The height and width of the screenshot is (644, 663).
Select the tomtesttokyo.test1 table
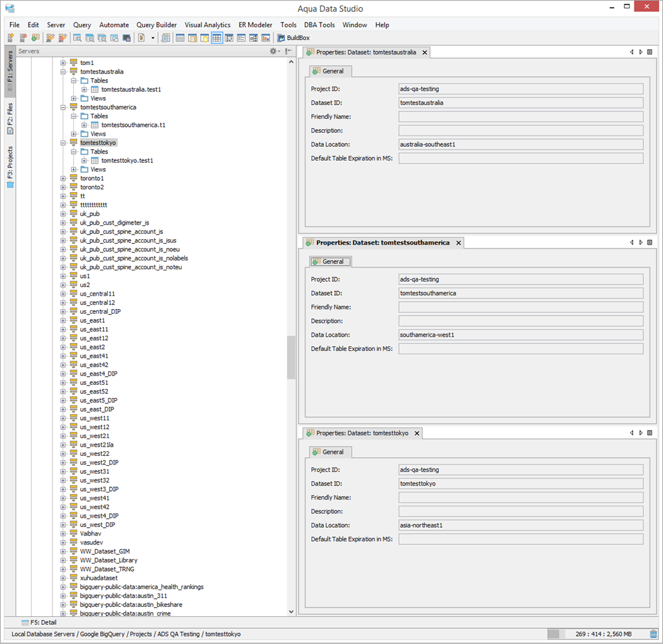tap(127, 161)
